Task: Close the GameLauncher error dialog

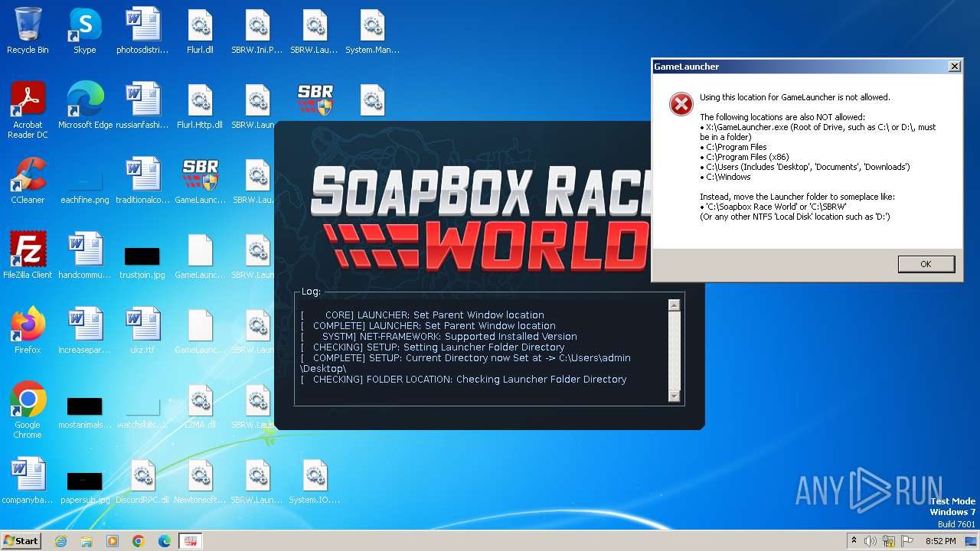Action: [954, 67]
